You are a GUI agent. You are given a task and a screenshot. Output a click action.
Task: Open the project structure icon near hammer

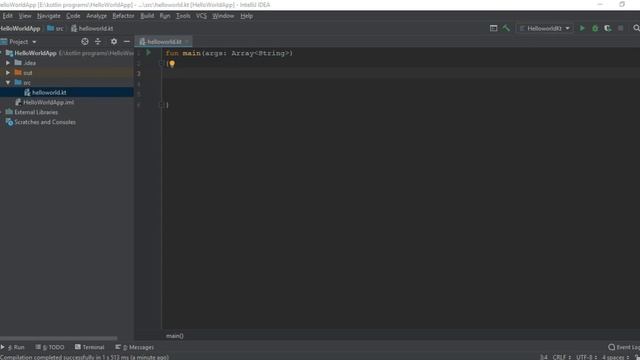(493, 28)
